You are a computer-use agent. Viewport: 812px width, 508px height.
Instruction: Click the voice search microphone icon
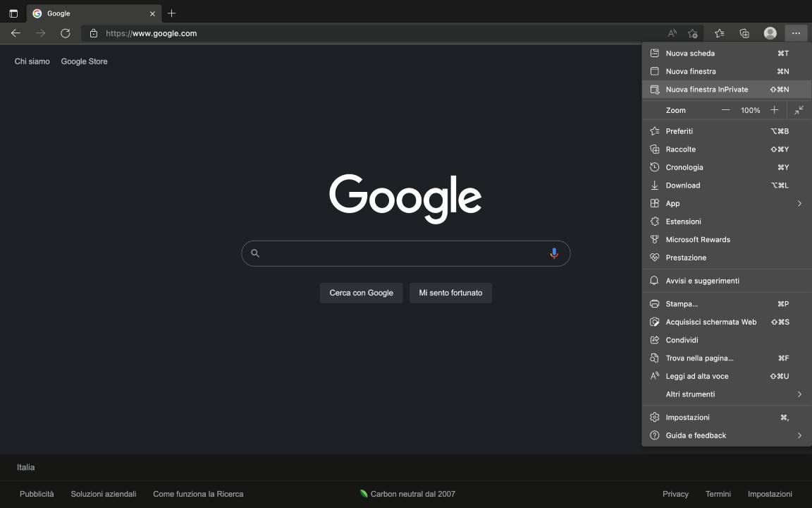554,253
